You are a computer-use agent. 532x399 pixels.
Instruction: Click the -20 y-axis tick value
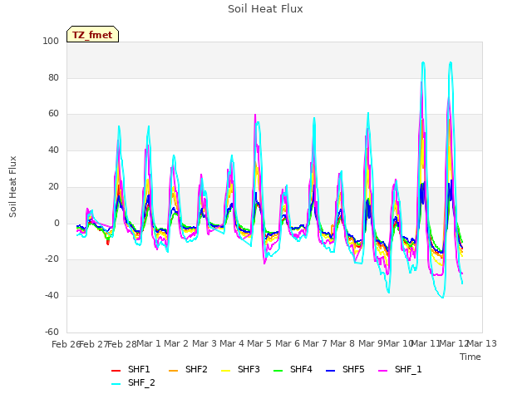click(x=52, y=259)
